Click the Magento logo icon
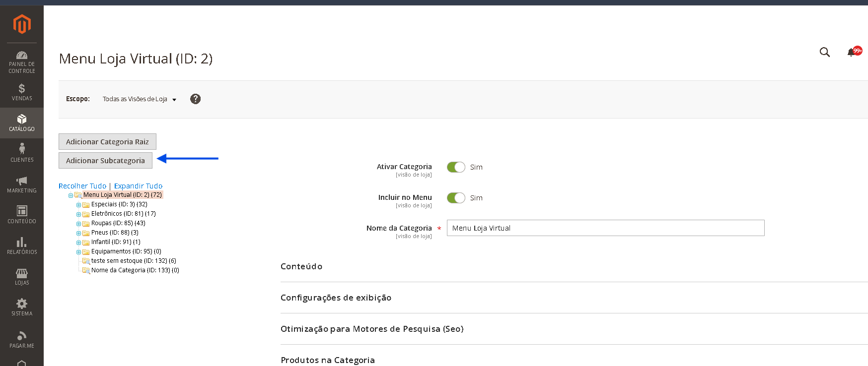Screen dimensions: 868x366 point(22,24)
